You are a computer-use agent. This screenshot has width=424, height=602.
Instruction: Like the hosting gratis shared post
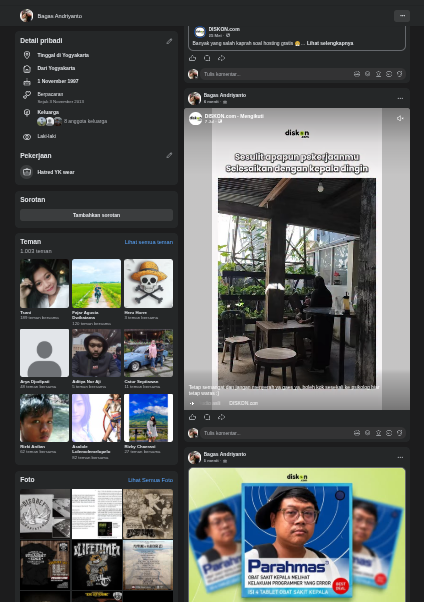[x=192, y=58]
